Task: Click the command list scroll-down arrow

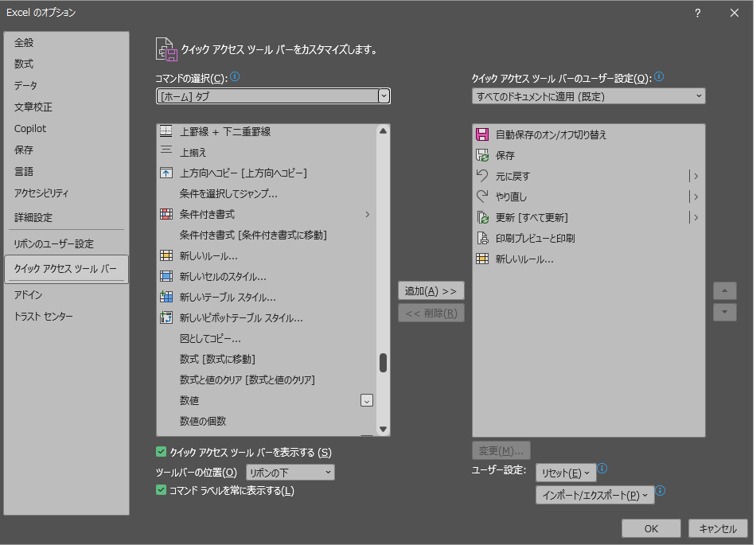Action: coord(383,429)
